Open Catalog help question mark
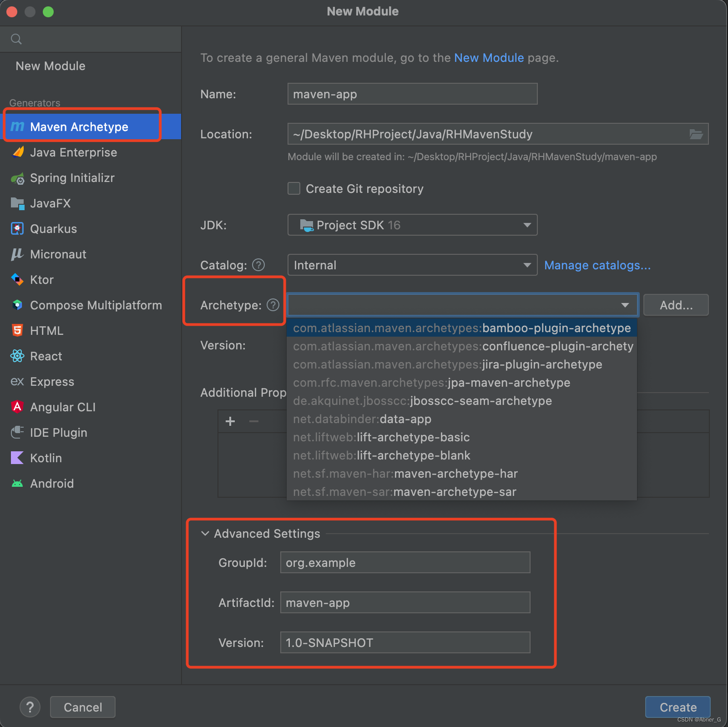The image size is (728, 727). (258, 265)
